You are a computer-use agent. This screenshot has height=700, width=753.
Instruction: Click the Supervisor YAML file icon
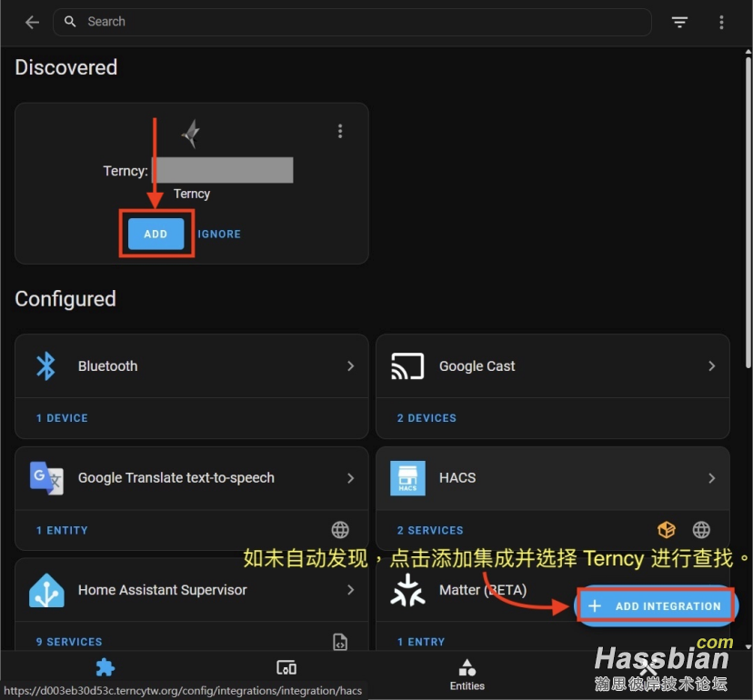coord(340,642)
